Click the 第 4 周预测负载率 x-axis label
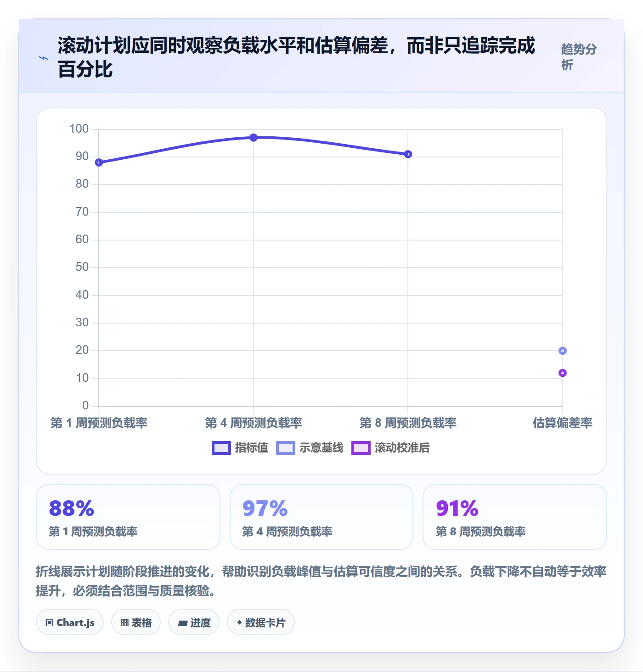Image resolution: width=643 pixels, height=672 pixels. (x=254, y=423)
